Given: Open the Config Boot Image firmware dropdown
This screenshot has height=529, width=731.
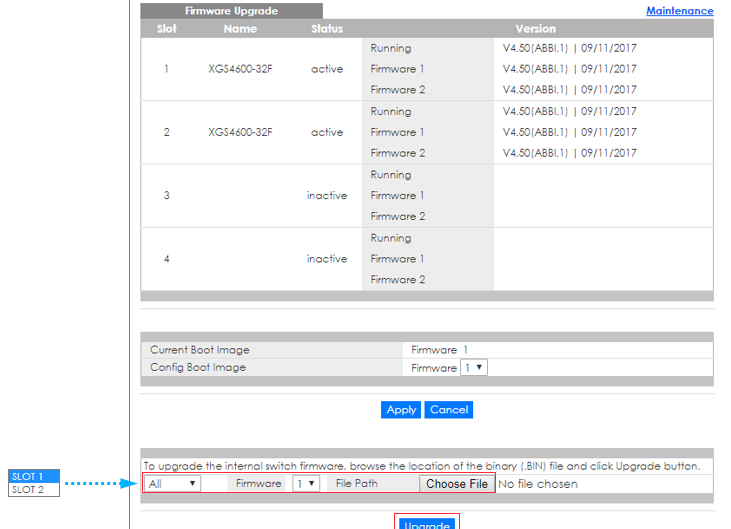Looking at the screenshot, I should tap(473, 368).
